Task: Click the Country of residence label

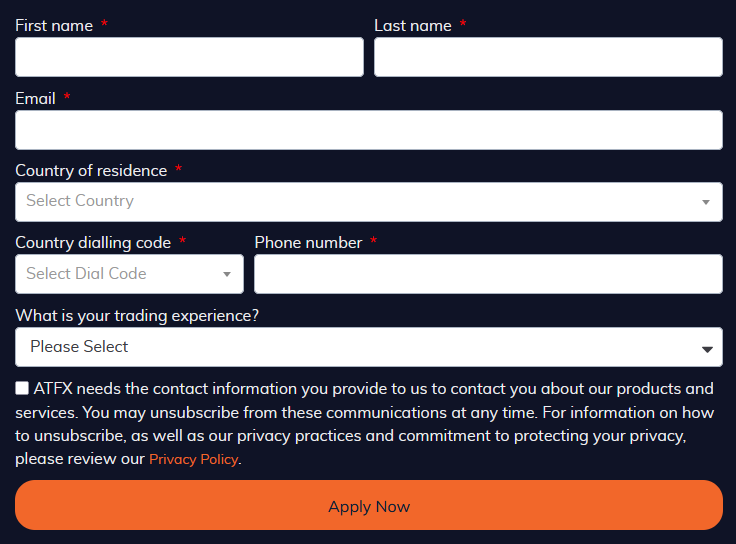Action: [91, 171]
